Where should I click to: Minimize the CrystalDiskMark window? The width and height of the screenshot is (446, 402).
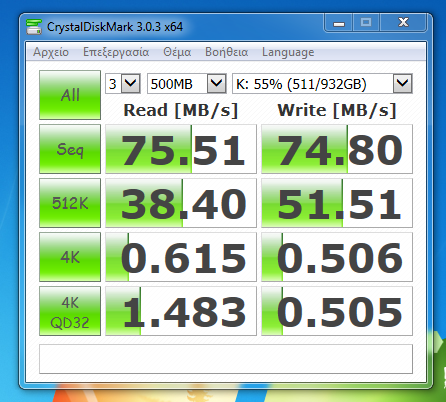(x=339, y=23)
